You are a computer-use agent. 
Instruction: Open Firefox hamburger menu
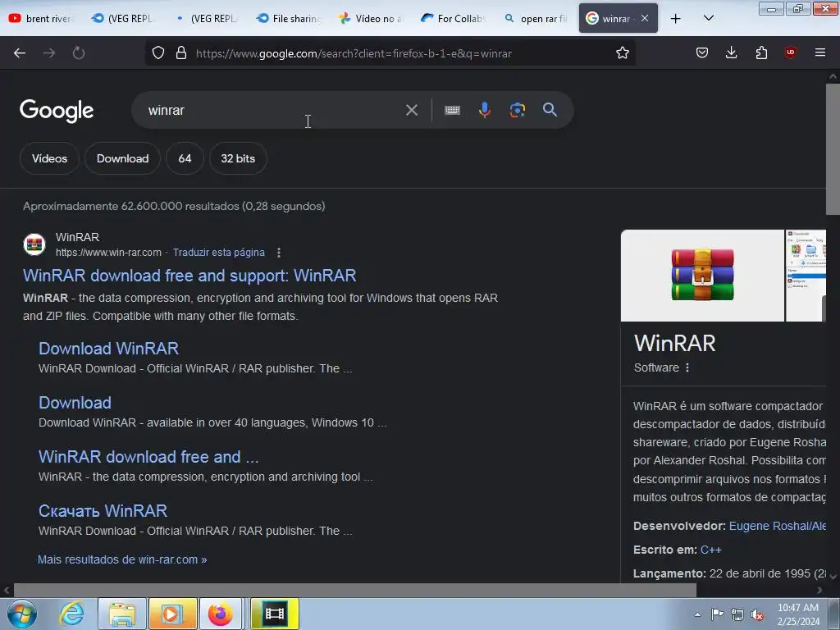(819, 52)
